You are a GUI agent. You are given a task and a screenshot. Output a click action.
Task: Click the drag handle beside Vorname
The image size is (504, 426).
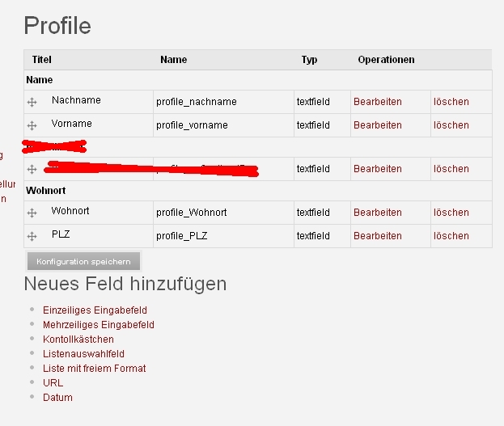pyautogui.click(x=32, y=126)
